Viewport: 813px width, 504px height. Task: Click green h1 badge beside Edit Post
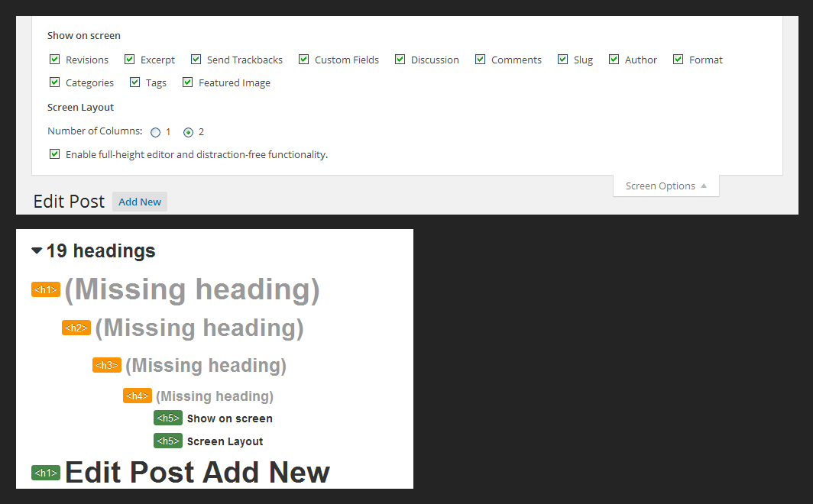(x=46, y=473)
